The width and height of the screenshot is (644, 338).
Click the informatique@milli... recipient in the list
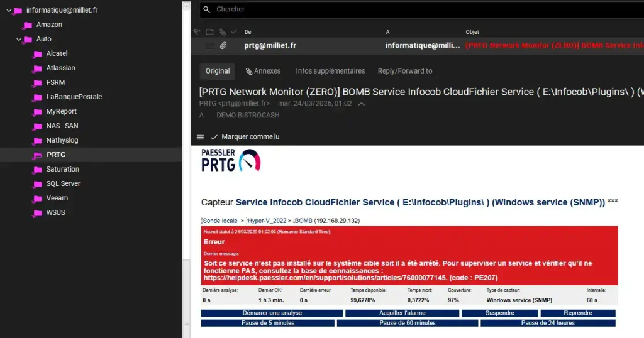[423, 45]
